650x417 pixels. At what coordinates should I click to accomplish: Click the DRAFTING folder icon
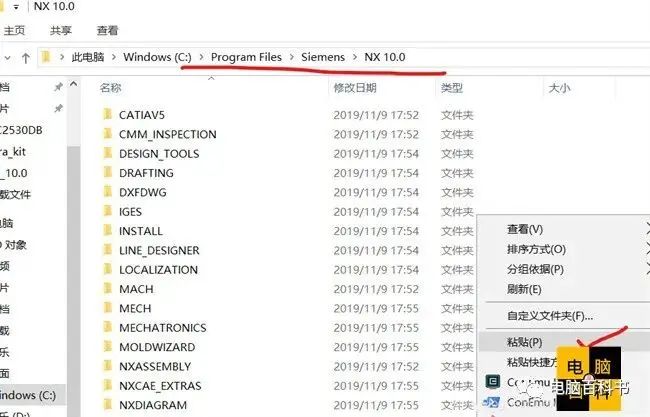pos(108,172)
